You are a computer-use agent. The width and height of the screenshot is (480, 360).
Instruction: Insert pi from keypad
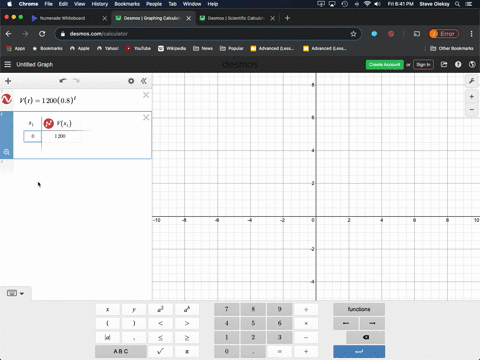187,351
